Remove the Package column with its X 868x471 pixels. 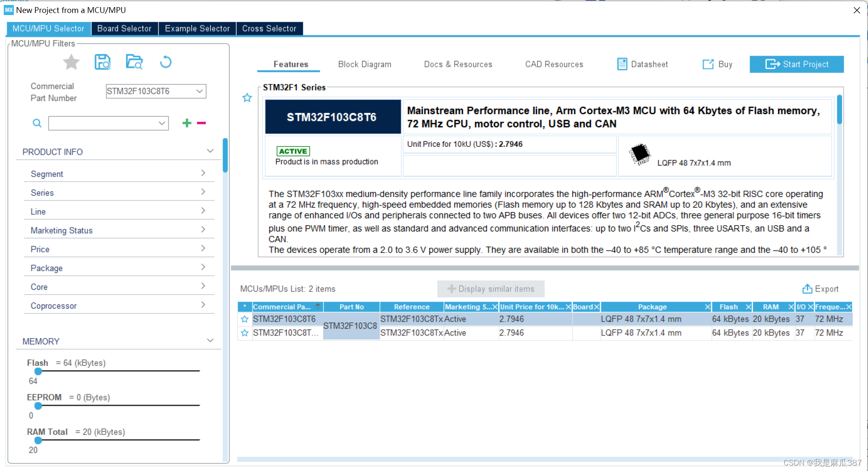coord(707,307)
